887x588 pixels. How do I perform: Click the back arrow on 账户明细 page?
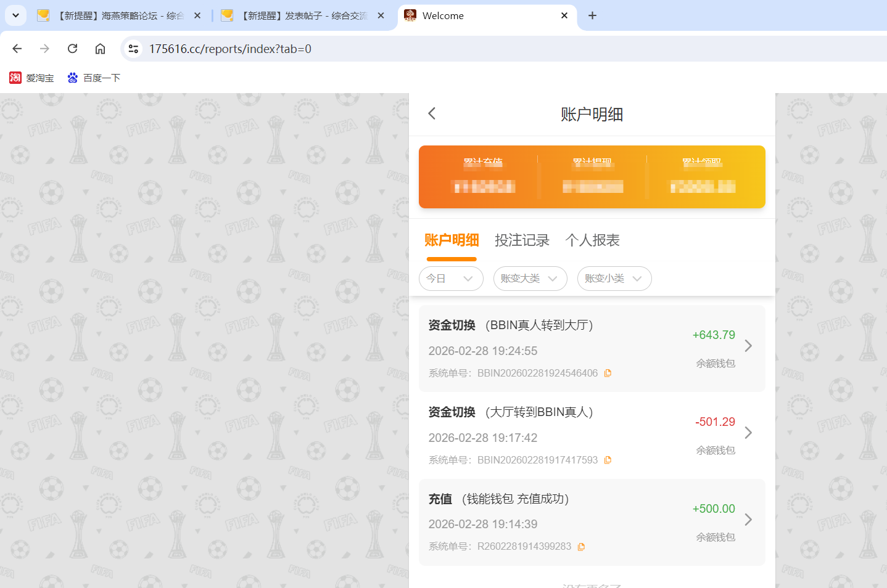(x=431, y=113)
